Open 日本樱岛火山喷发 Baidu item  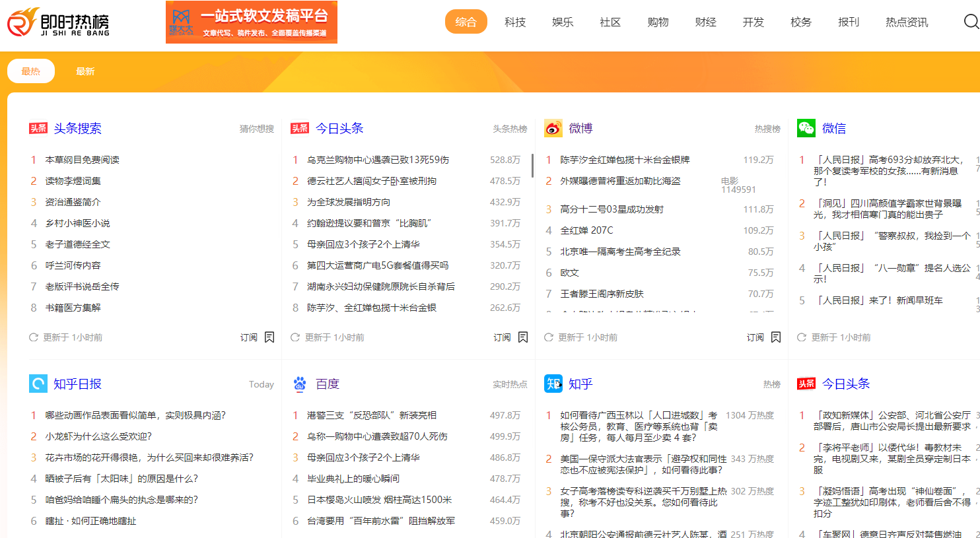tap(380, 500)
